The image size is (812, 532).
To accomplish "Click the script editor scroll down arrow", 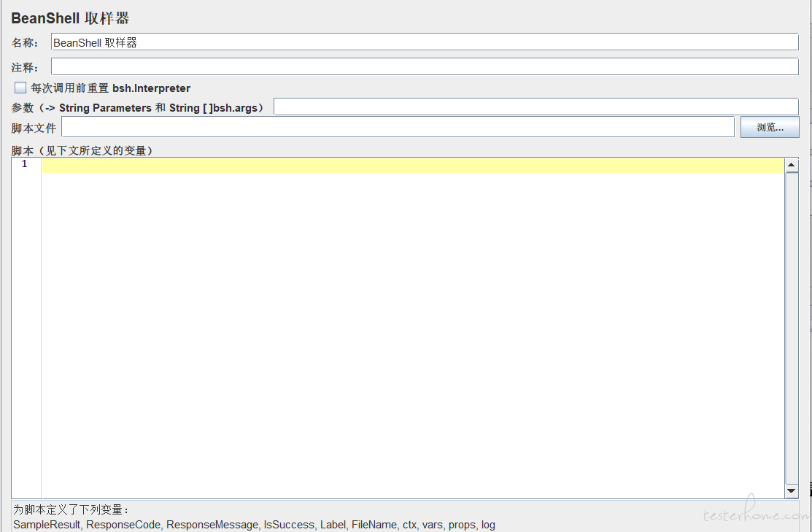I will point(792,491).
